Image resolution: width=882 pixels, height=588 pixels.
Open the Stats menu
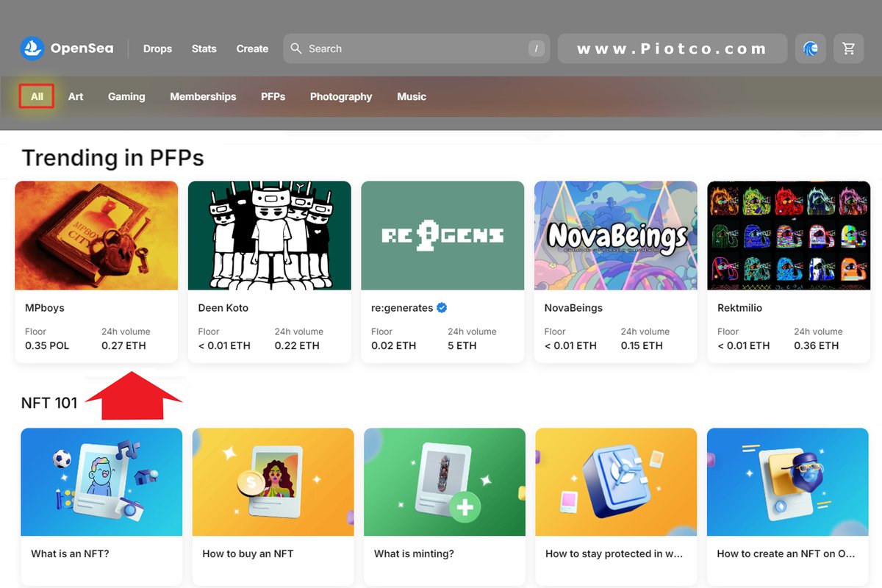(x=204, y=49)
